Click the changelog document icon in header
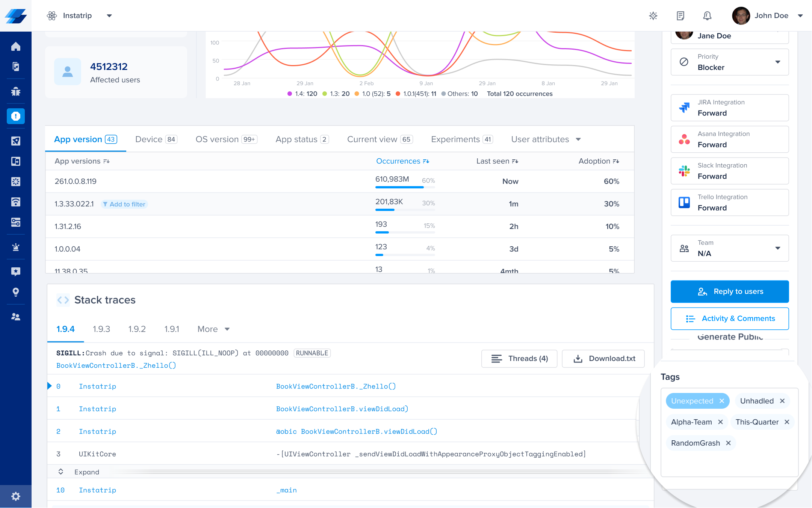812x508 pixels. coord(680,15)
